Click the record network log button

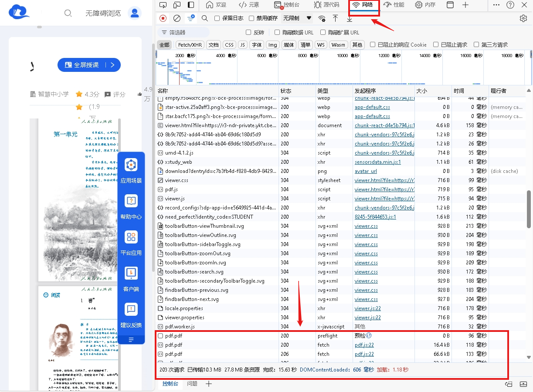(163, 18)
